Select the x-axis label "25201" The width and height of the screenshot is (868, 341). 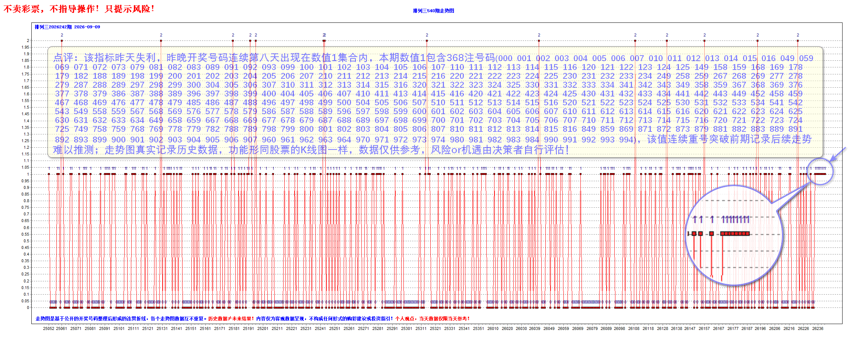click(263, 328)
